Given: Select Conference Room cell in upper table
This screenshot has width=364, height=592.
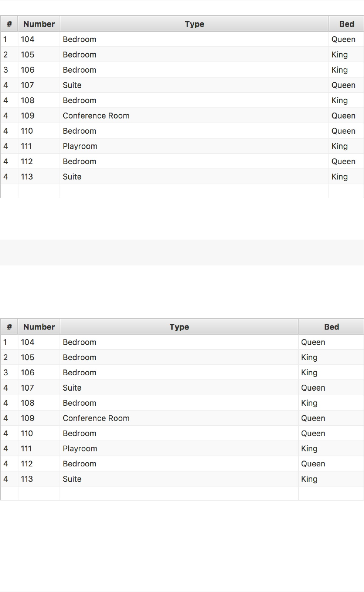Looking at the screenshot, I should click(96, 116).
